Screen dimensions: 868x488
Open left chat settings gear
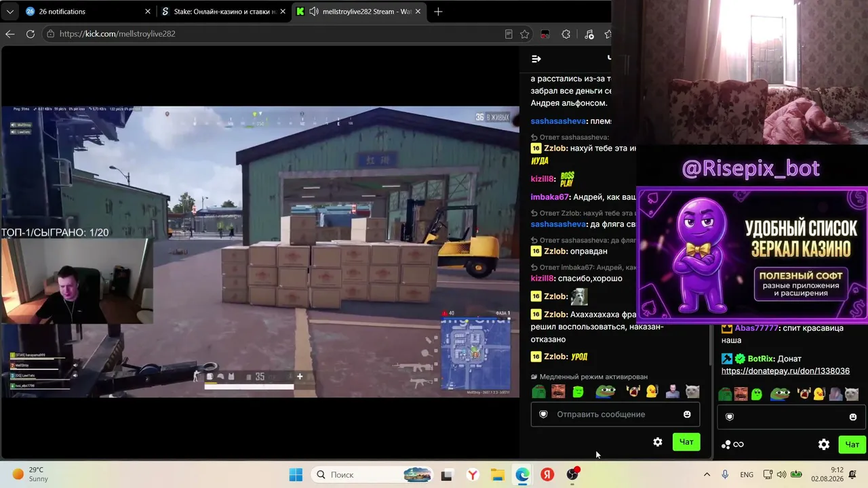point(658,442)
